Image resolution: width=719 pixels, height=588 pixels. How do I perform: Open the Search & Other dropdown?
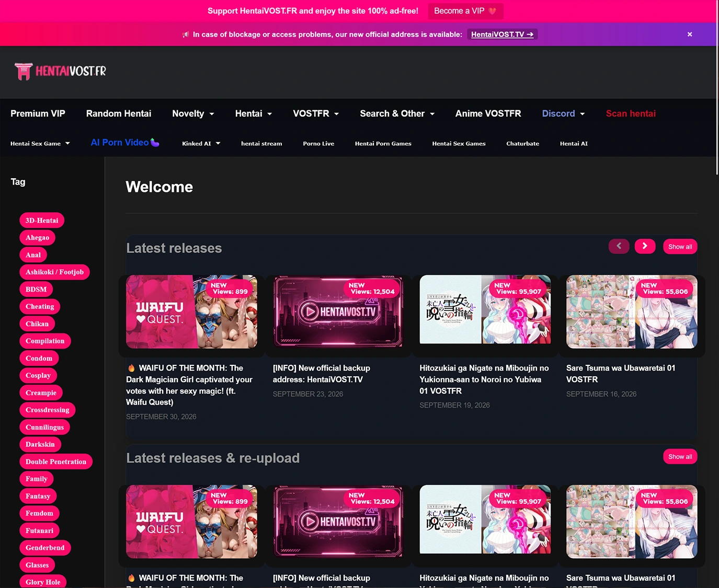pos(397,114)
